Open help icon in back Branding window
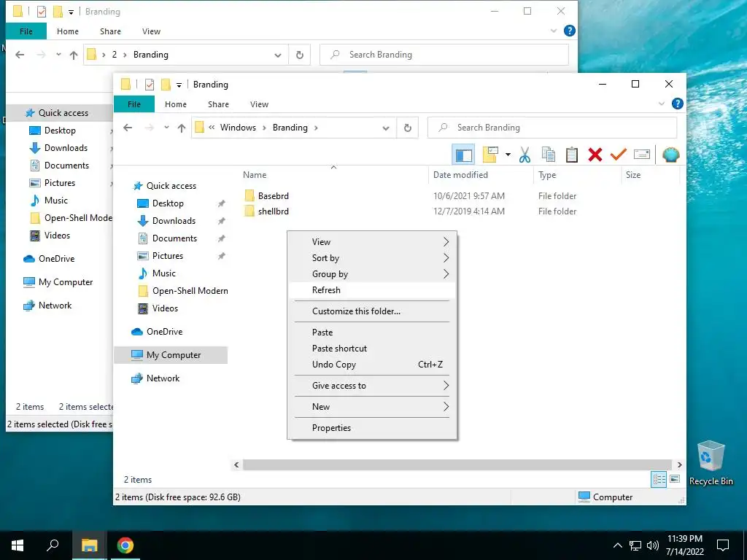This screenshot has height=560, width=747. (569, 31)
